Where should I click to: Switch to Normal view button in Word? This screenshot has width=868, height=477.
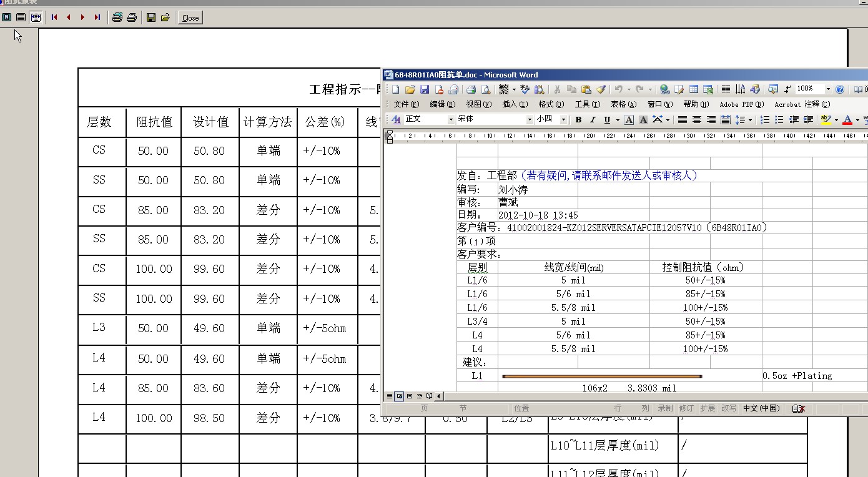[x=389, y=396]
